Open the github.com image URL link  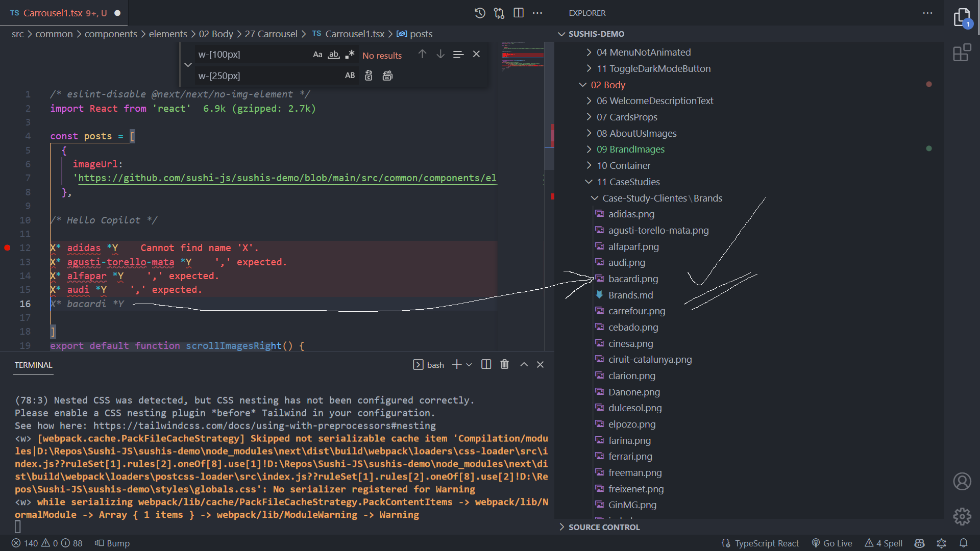click(x=287, y=178)
